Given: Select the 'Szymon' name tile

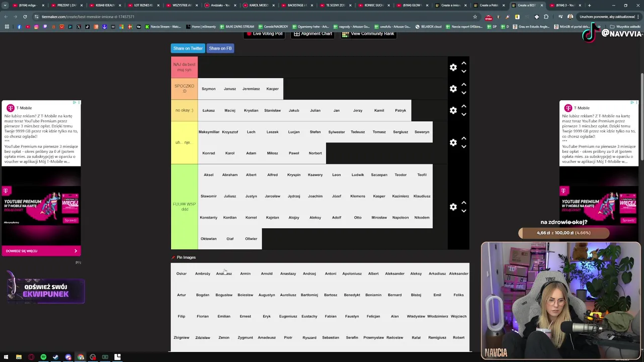Looking at the screenshot, I should tap(208, 89).
